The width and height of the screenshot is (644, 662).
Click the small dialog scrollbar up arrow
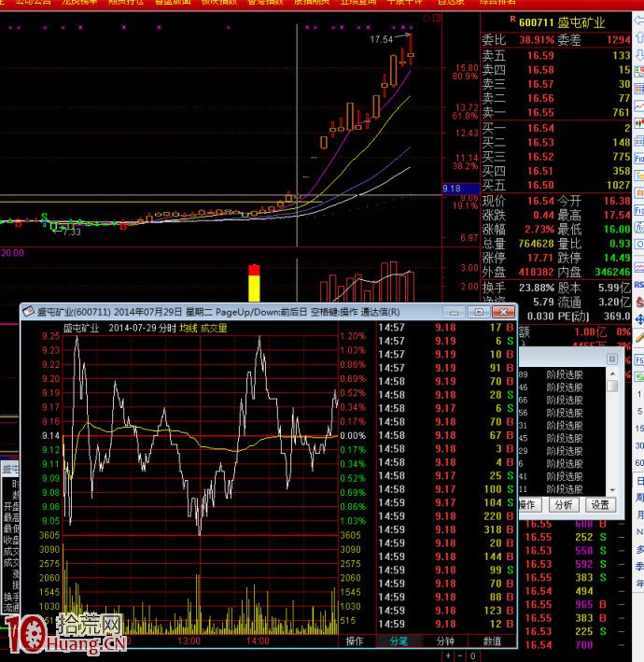[612, 373]
